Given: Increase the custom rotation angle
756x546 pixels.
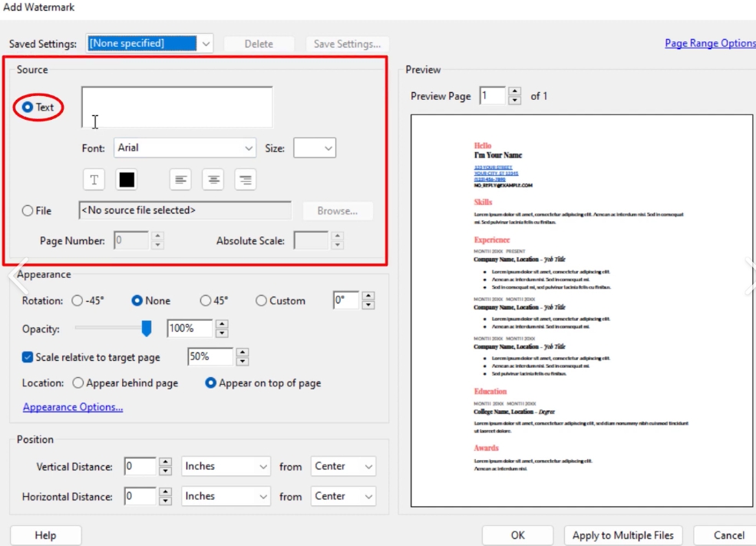Looking at the screenshot, I should [368, 296].
